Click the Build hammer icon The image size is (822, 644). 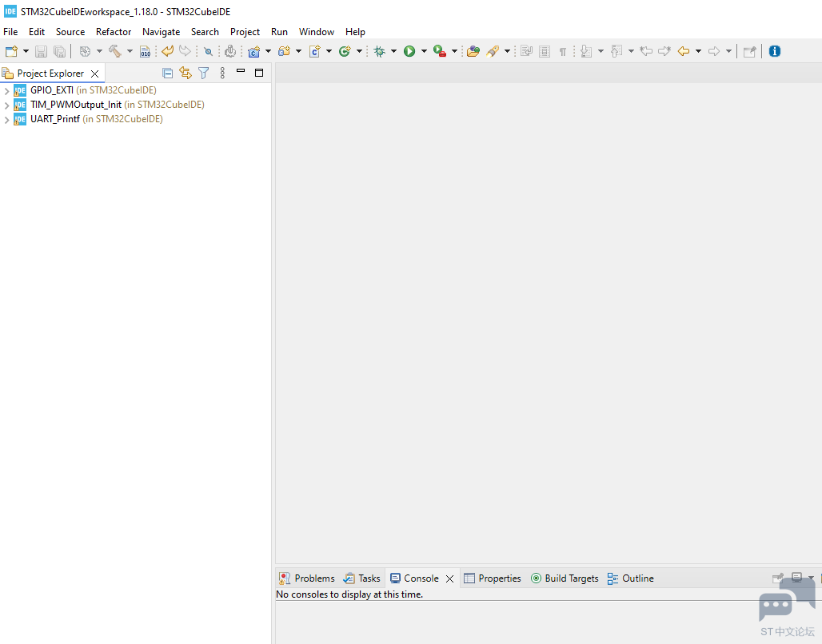pyautogui.click(x=114, y=51)
